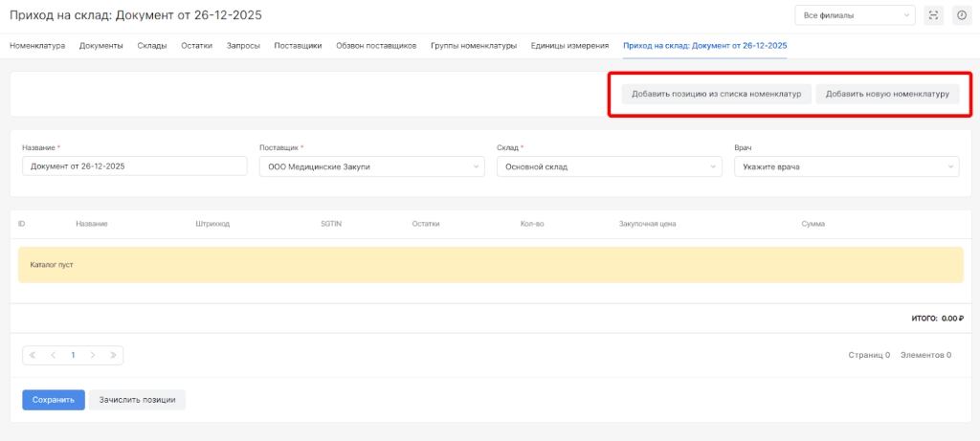Select the Единицы измерения tab
This screenshot has height=441, width=980.
click(569, 46)
